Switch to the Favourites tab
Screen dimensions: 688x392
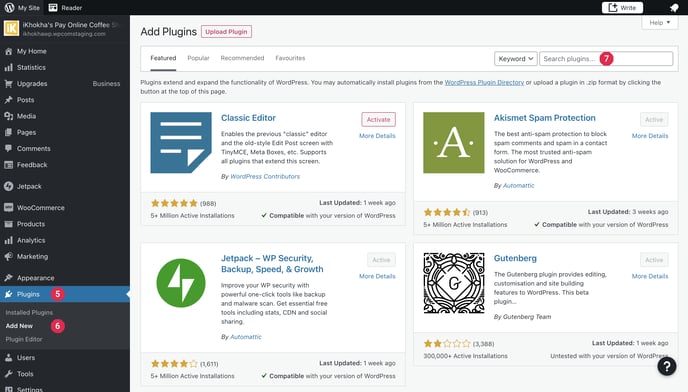click(x=290, y=58)
